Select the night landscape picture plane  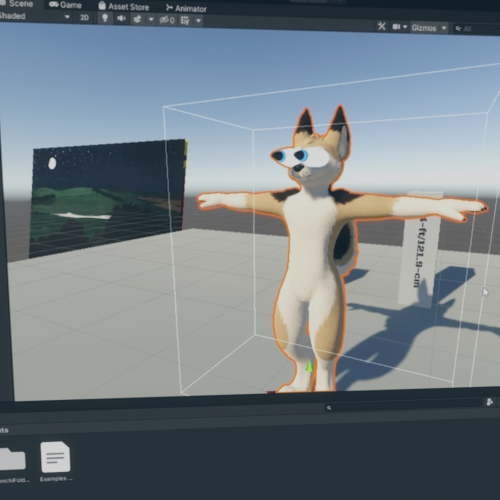click(x=107, y=197)
